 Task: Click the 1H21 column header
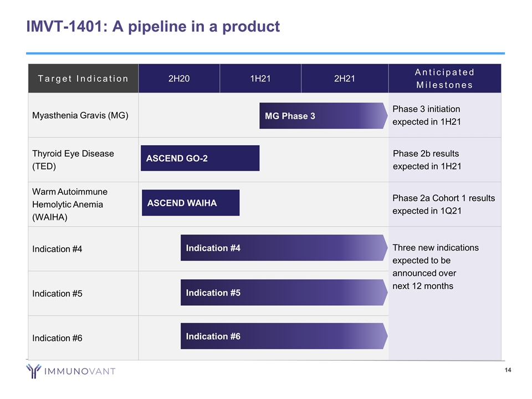[260, 79]
